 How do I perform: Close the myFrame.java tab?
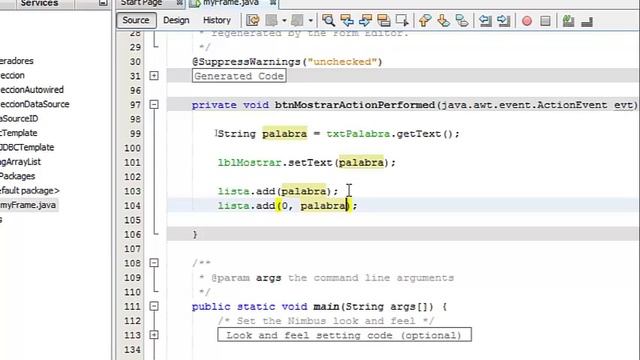(x=273, y=3)
